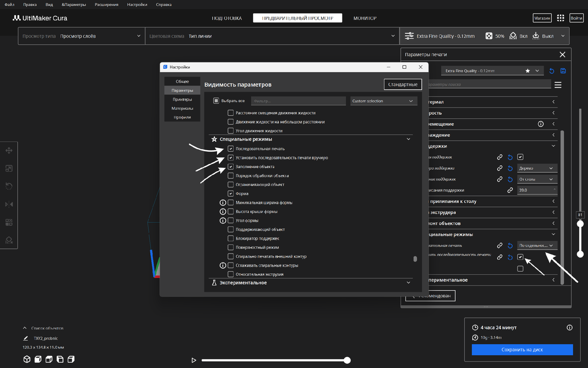Open Extra Fine Quality profile dropdown in panel
The width and height of the screenshot is (588, 368).
[492, 71]
